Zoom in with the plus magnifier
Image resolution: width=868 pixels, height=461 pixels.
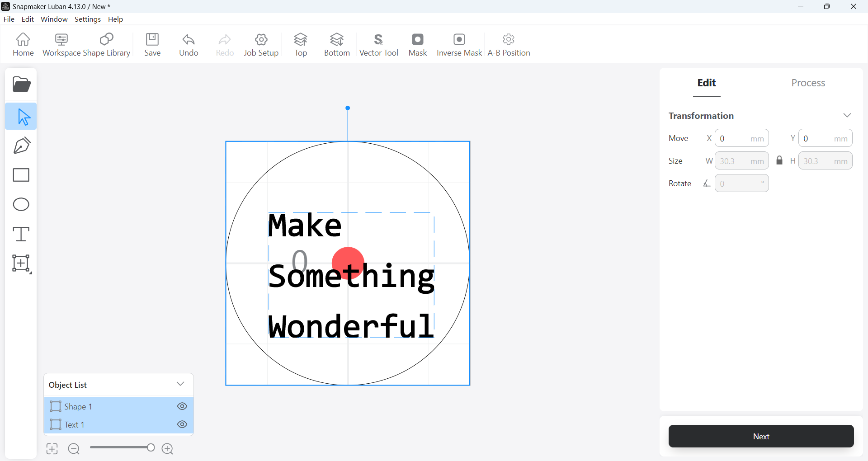168,449
